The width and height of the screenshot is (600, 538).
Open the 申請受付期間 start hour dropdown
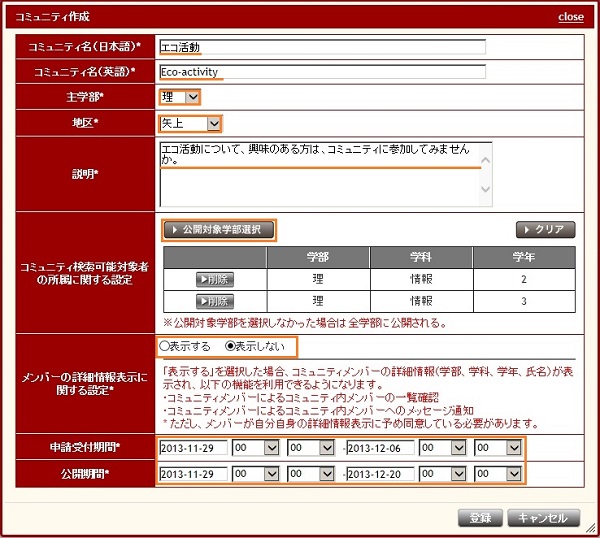coord(255,447)
